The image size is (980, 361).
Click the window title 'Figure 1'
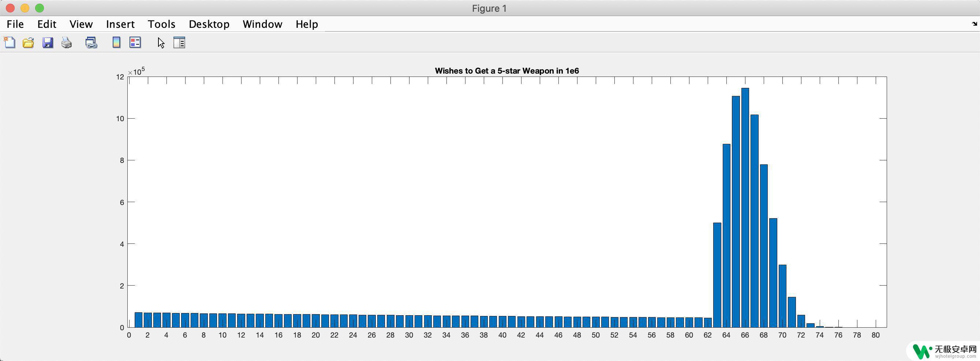(x=489, y=8)
